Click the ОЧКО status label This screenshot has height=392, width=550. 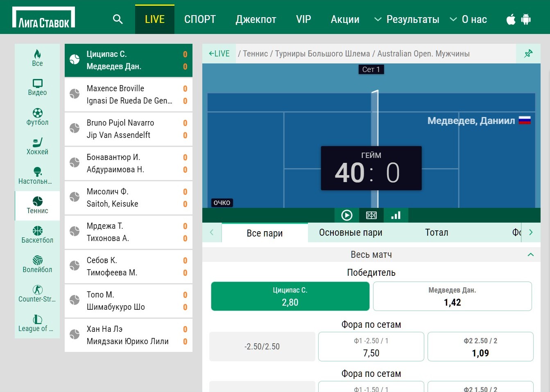[x=222, y=203]
